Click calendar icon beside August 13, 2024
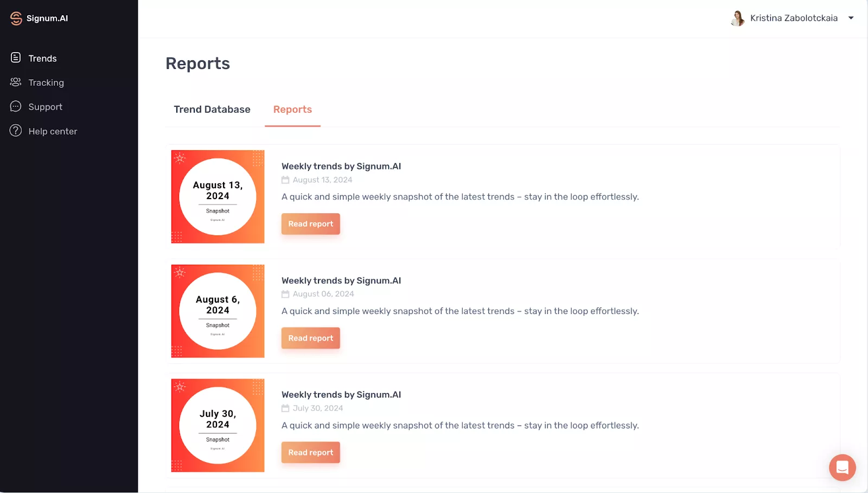The width and height of the screenshot is (868, 493). point(285,180)
